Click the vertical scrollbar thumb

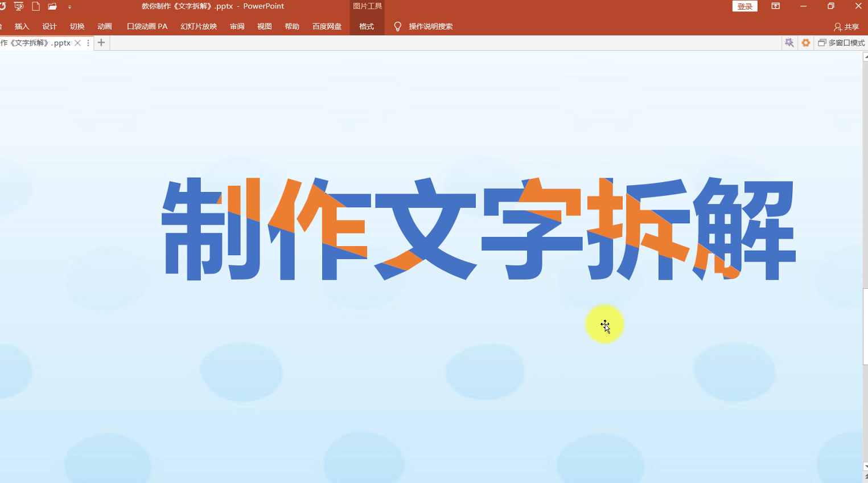click(x=865, y=326)
